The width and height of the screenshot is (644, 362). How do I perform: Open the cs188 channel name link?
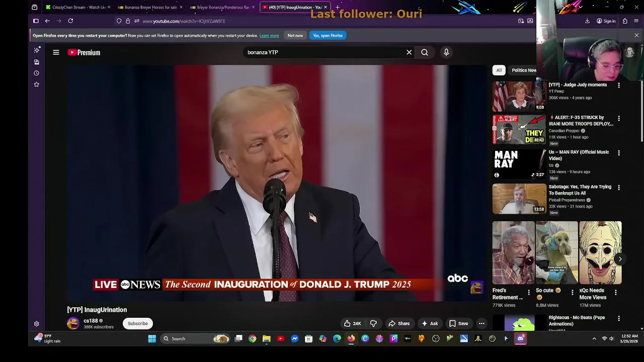[x=91, y=321]
